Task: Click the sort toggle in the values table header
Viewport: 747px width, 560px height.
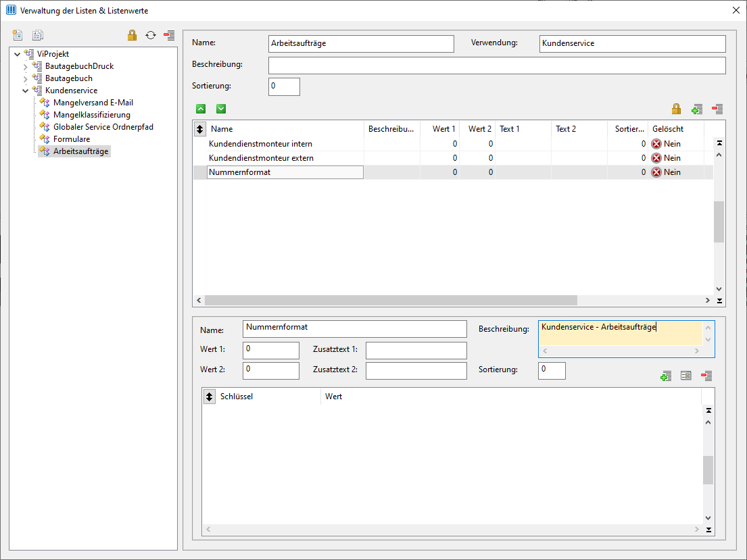Action: (199, 129)
